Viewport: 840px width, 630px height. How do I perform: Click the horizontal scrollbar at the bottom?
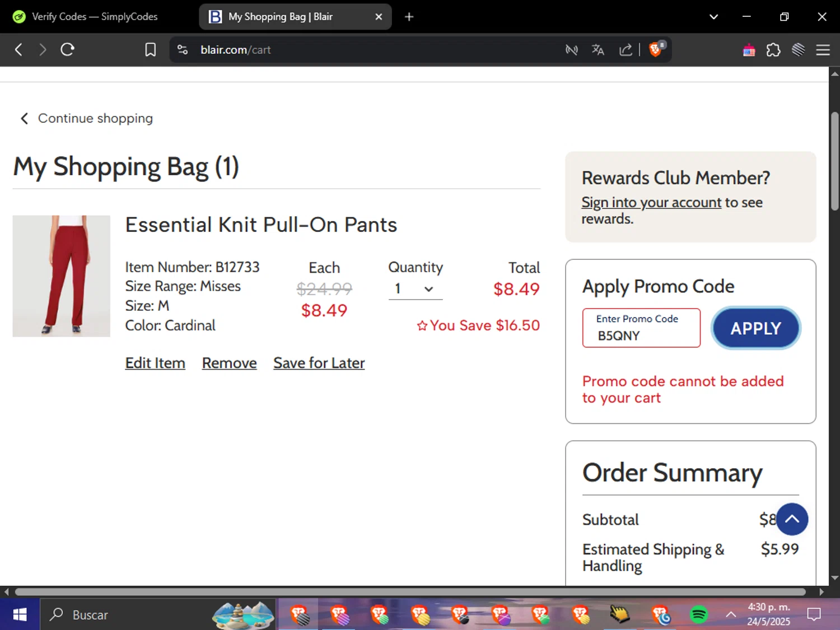[410, 591]
